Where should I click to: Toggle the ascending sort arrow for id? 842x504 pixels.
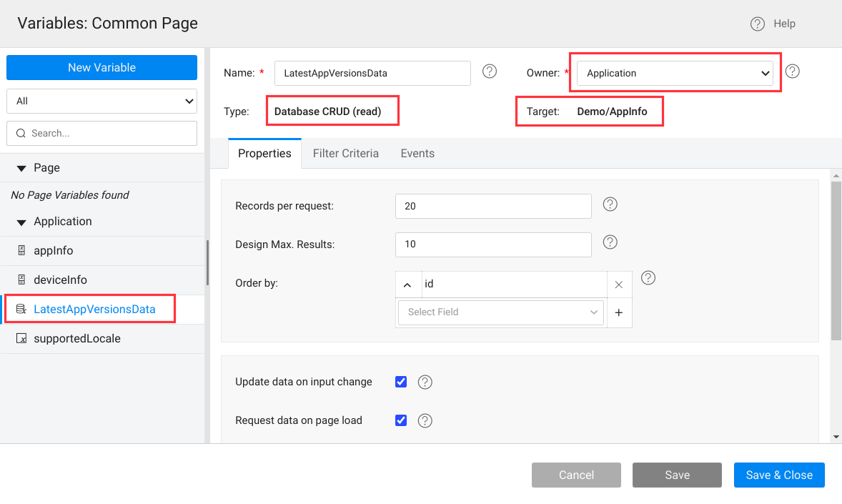(x=408, y=284)
